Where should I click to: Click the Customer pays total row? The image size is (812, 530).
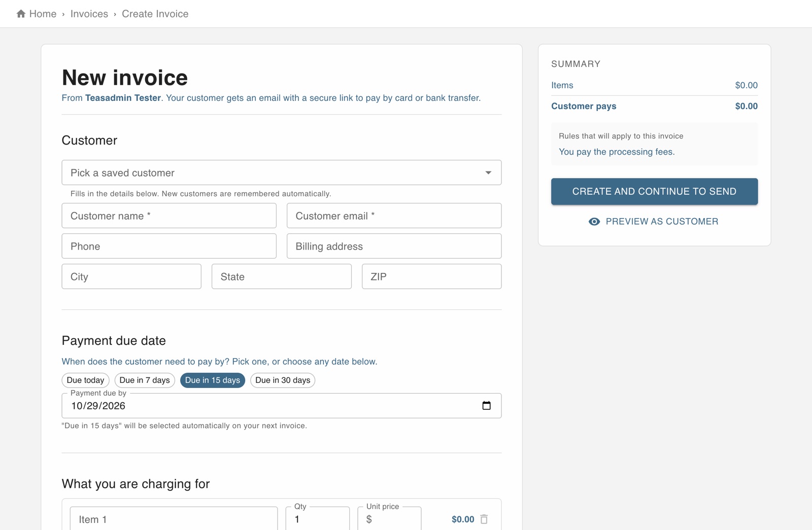point(654,106)
